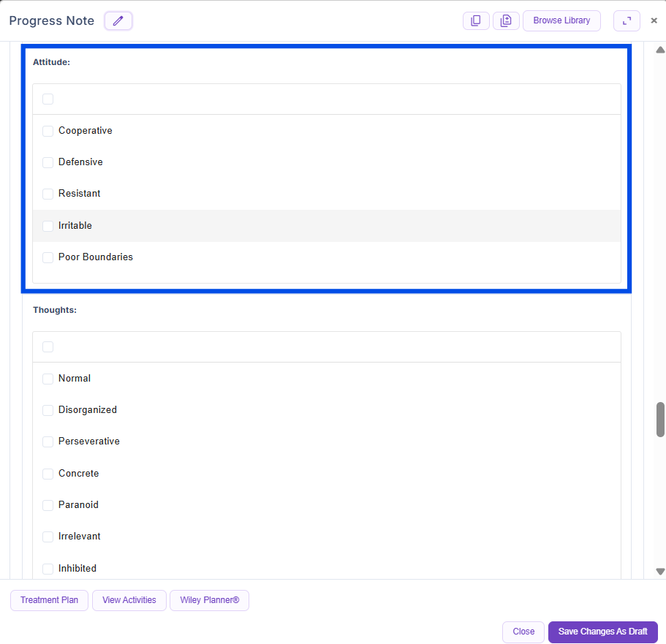Image resolution: width=666 pixels, height=644 pixels.
Task: Click the pencil edit icon beside Progress Note
Action: (118, 20)
